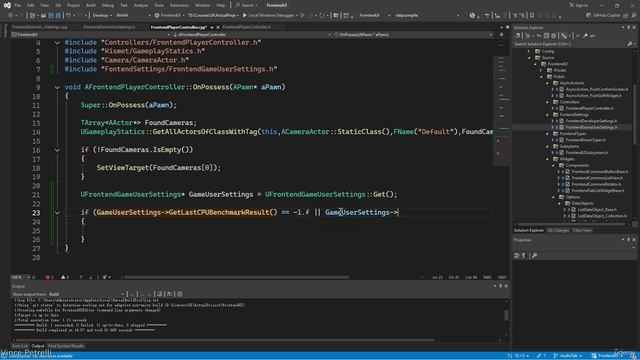
Task: Collapse the Widgets folder
Action: point(547,159)
